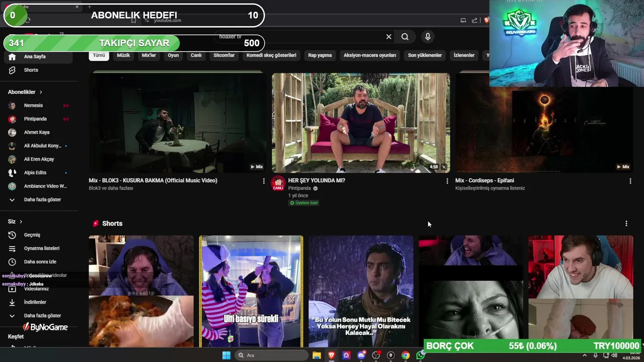This screenshot has height=362, width=644.
Task: Select the Canlı filter chip
Action: (x=196, y=55)
